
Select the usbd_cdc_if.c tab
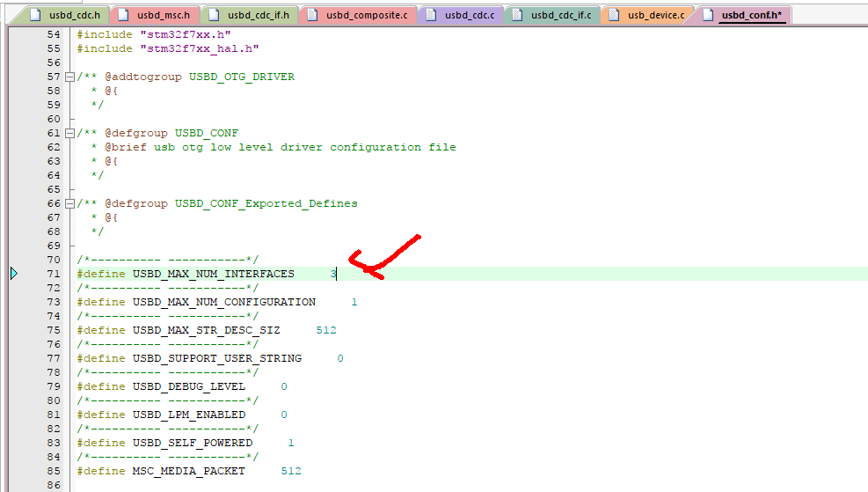click(552, 15)
